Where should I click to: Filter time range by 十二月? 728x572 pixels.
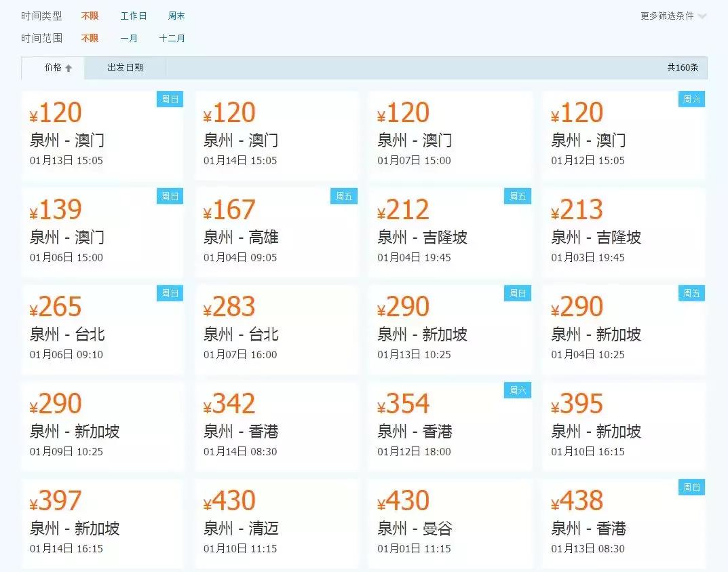point(172,38)
